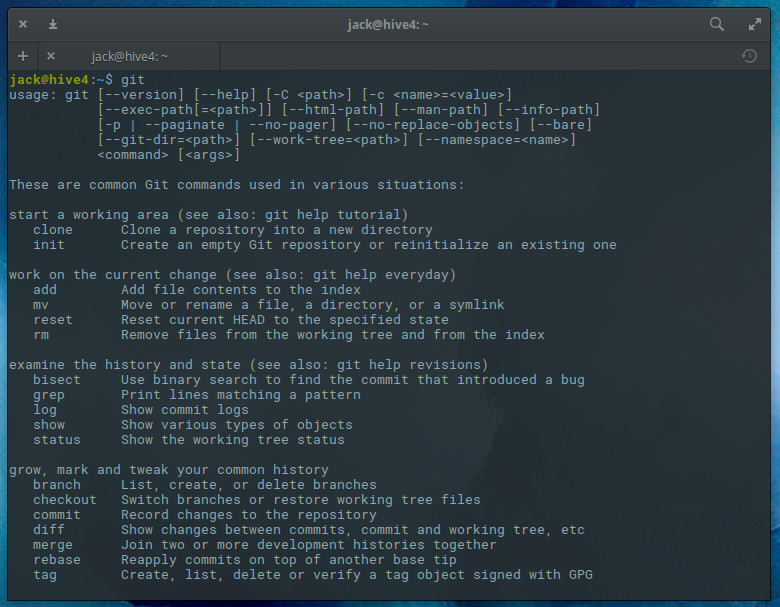Click '[--info-path]' in usage output

(549, 109)
